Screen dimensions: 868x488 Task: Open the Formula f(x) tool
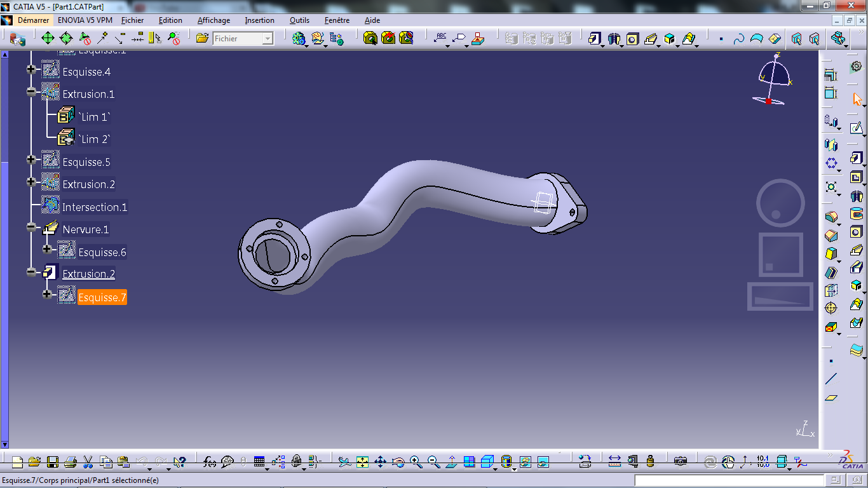(x=210, y=462)
